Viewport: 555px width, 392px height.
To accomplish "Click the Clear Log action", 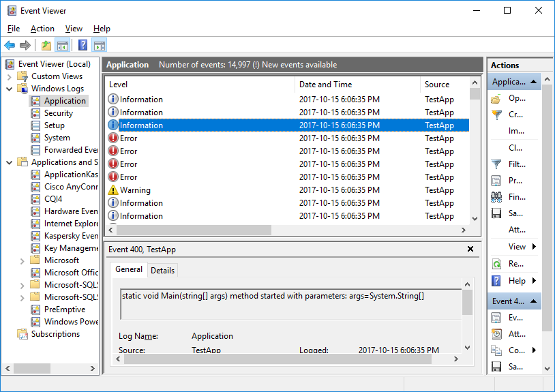I will (515, 148).
